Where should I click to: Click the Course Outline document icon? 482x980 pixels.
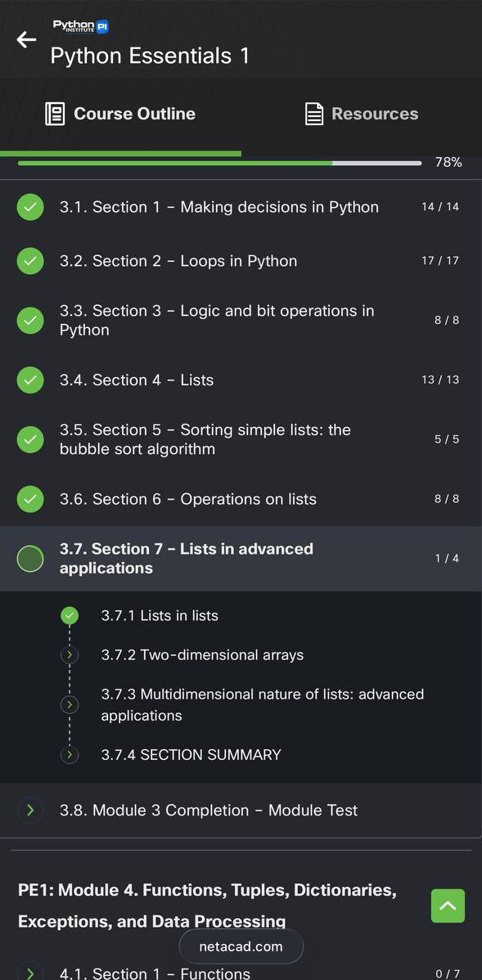pos(55,114)
